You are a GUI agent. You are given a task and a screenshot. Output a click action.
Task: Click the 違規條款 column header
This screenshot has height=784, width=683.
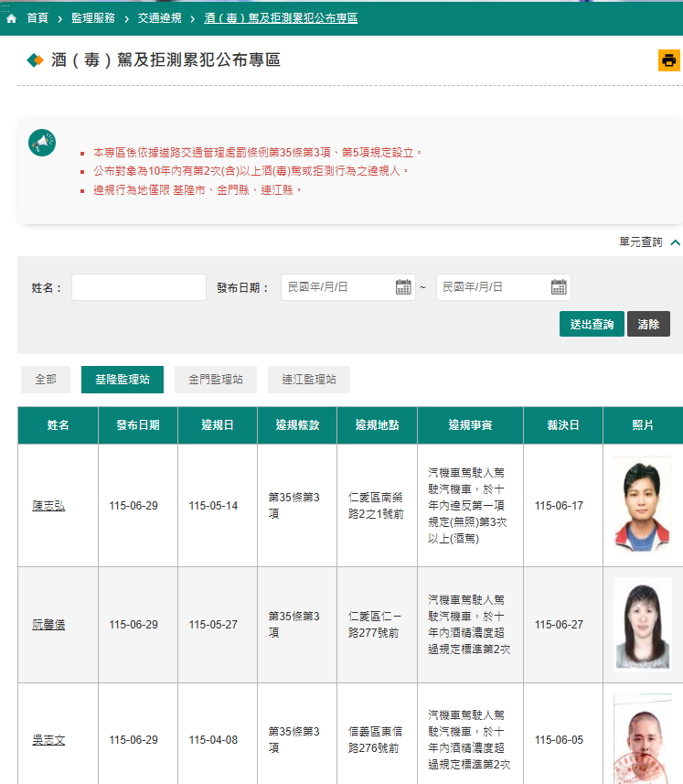pyautogui.click(x=297, y=425)
